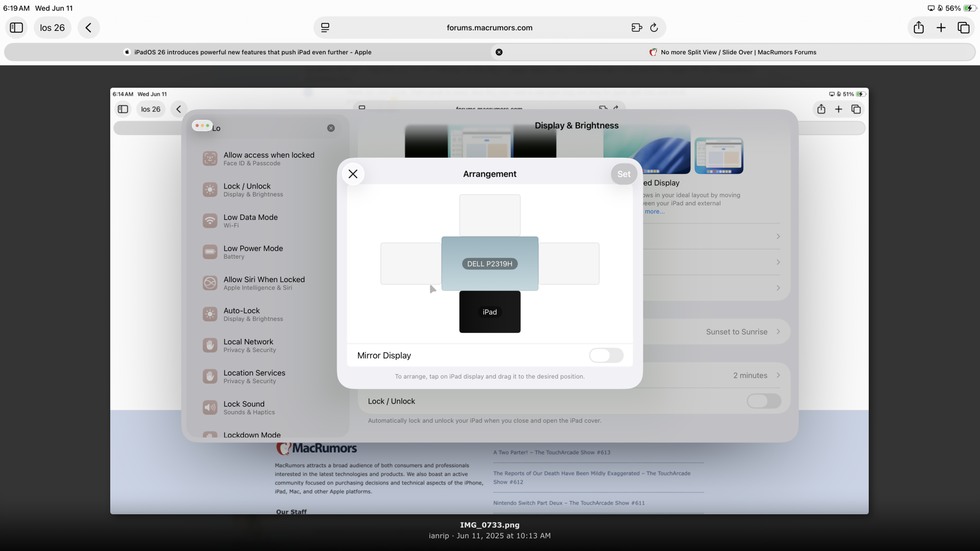Toggle the Mirror Display switch
980x551 pixels.
point(606,355)
